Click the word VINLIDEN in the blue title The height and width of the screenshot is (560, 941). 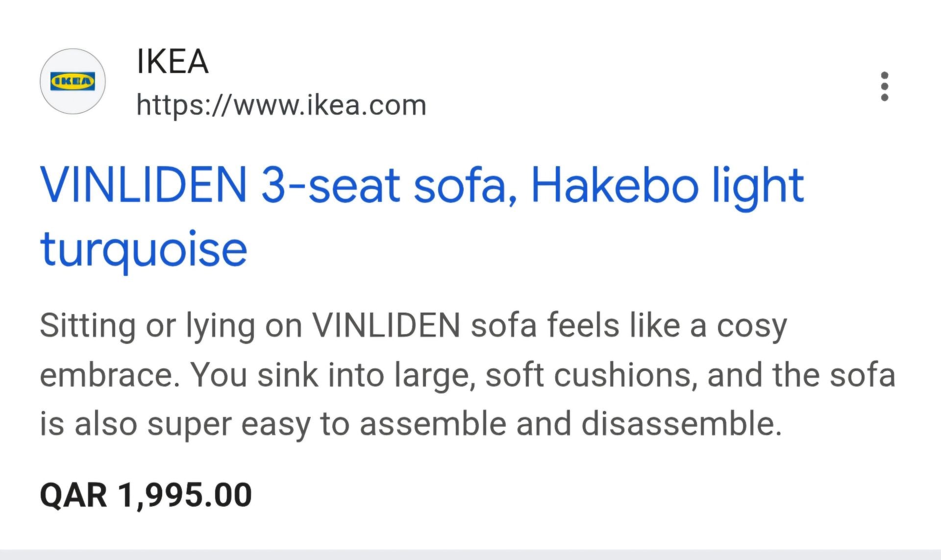tap(144, 185)
